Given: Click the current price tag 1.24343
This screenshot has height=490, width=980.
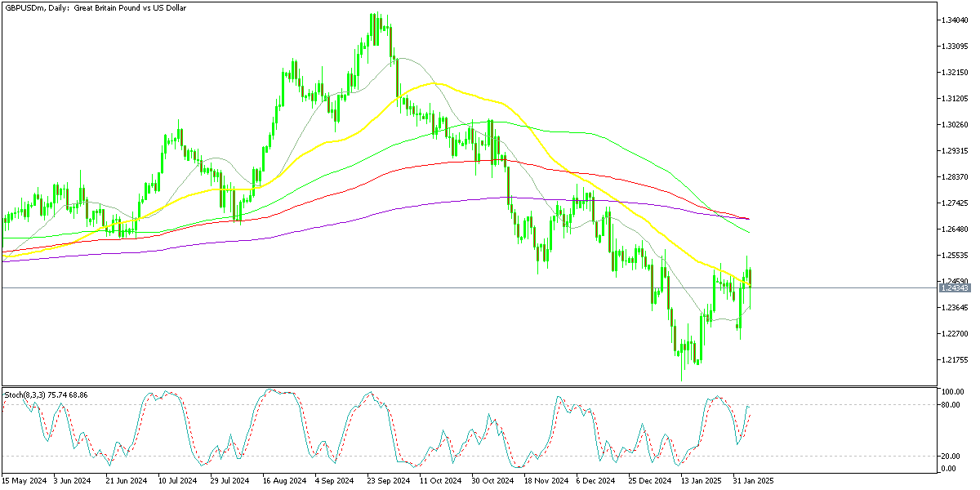Looking at the screenshot, I should (x=953, y=288).
